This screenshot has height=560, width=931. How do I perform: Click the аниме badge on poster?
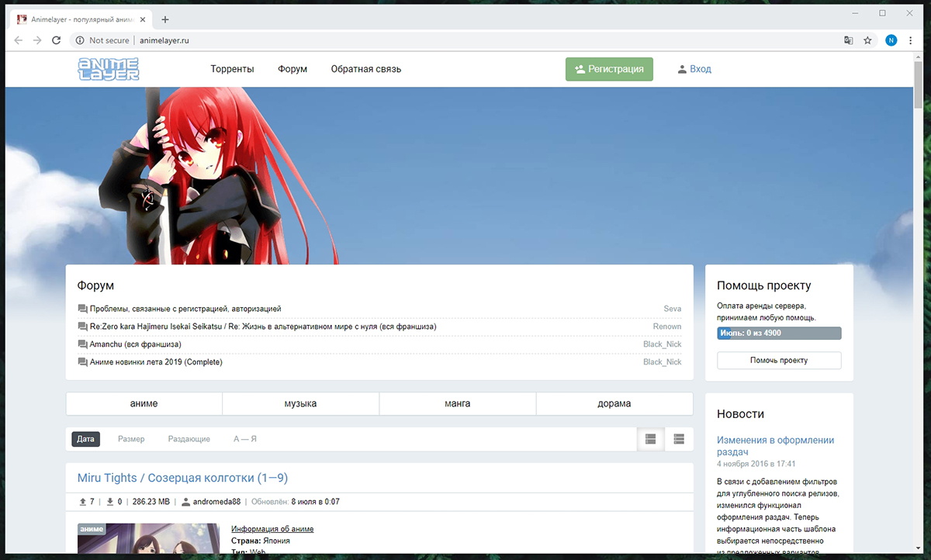click(91, 529)
